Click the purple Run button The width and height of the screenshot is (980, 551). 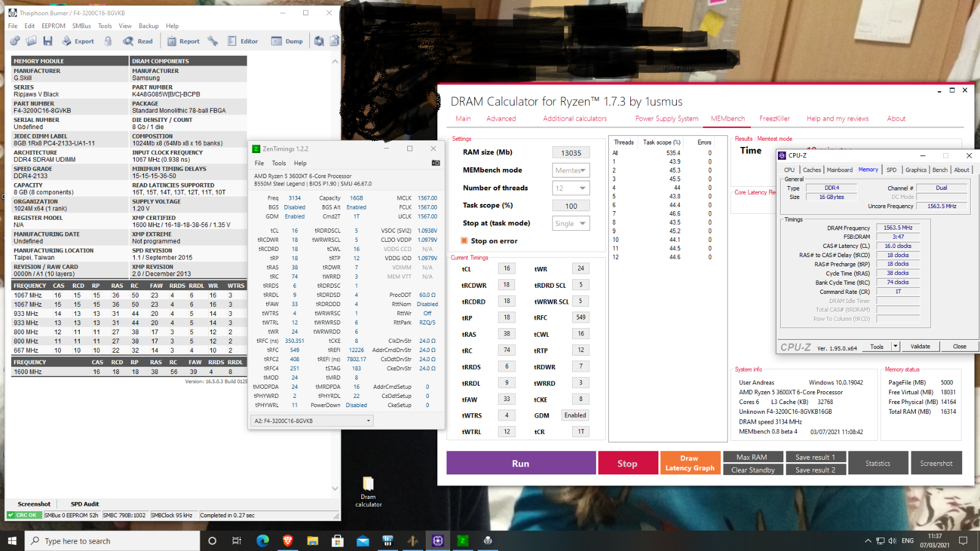521,463
